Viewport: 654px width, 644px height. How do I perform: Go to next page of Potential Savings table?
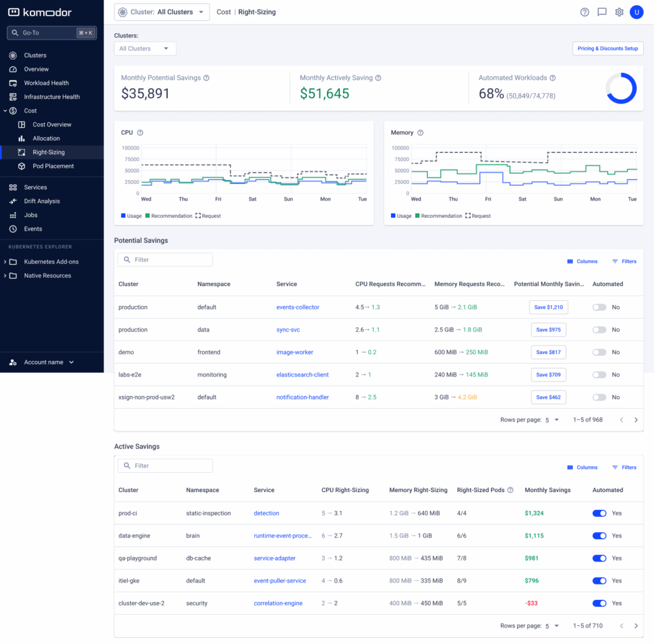[x=635, y=420]
